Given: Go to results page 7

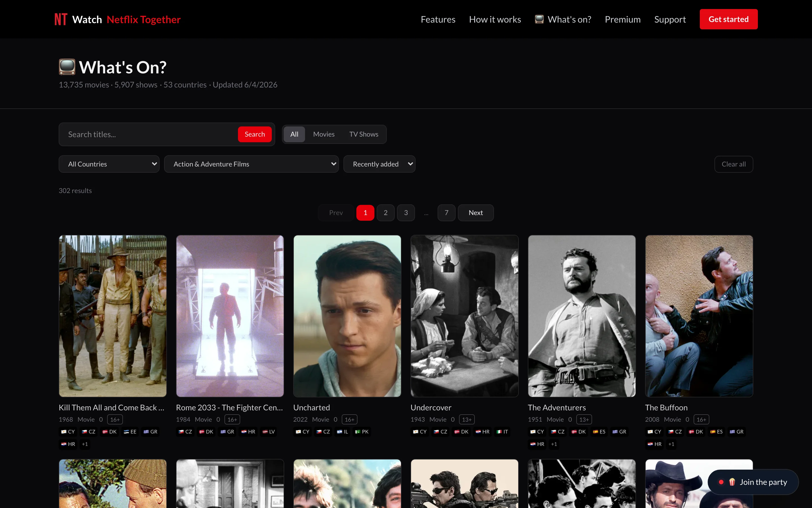Looking at the screenshot, I should tap(446, 213).
